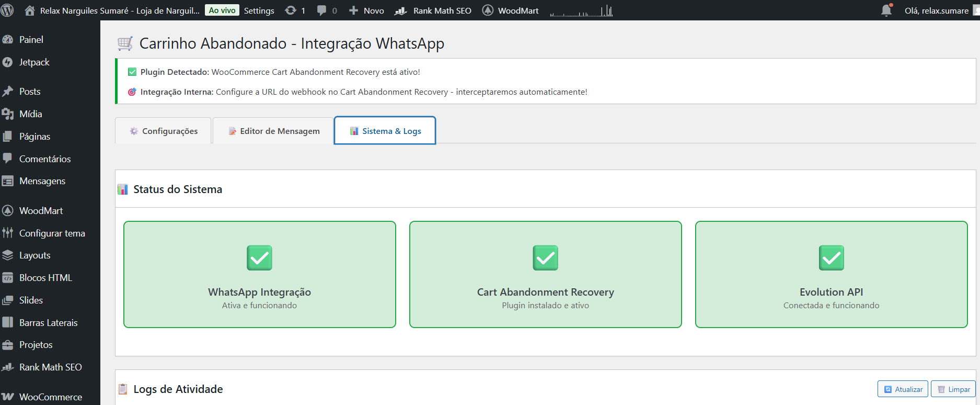Click Novo in the admin bar
This screenshot has width=980, height=405.
pos(374,10)
